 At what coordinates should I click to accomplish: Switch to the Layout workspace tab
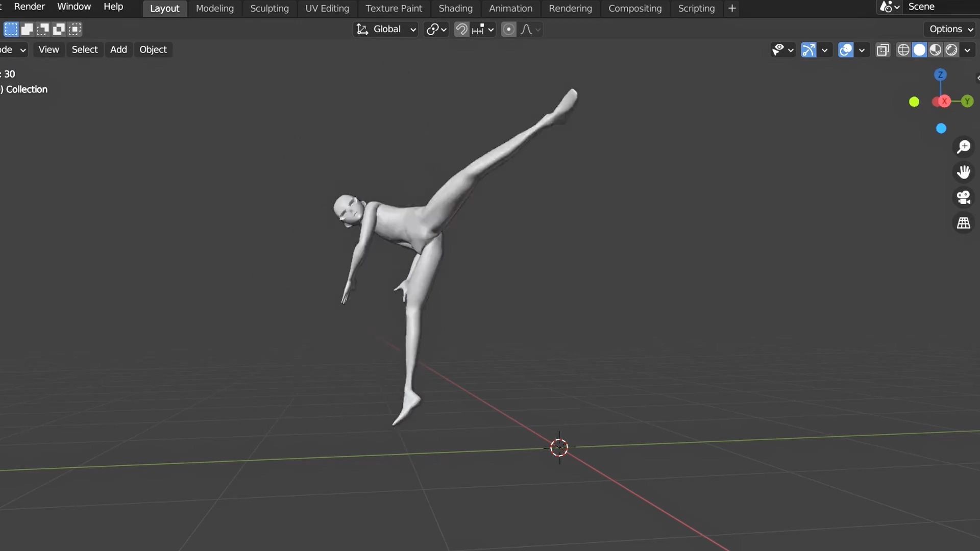pos(164,8)
